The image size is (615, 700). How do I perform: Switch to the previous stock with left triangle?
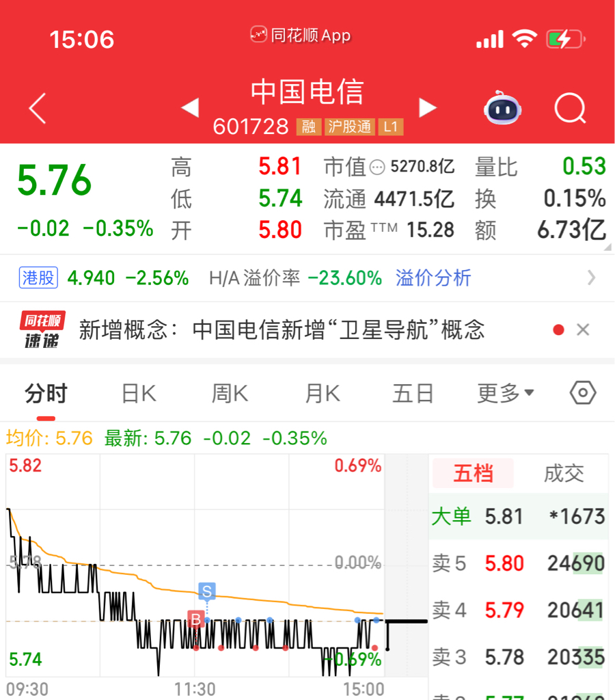(x=190, y=108)
